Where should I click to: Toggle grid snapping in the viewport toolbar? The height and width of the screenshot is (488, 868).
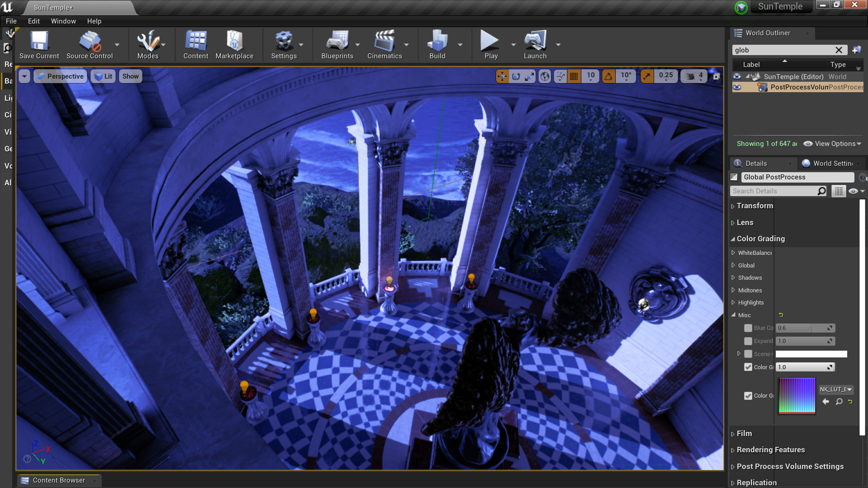pyautogui.click(x=573, y=76)
